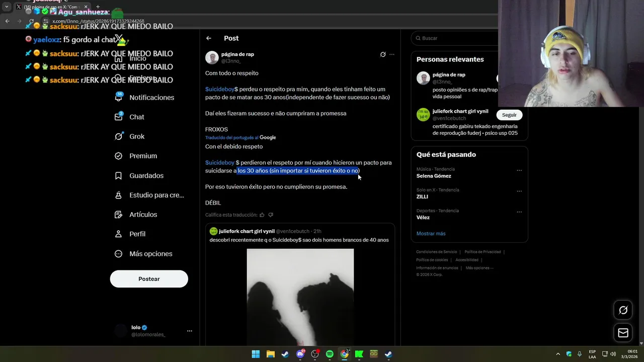Open Política de cookies footer link
Screen dimensions: 644x362
coord(432,260)
